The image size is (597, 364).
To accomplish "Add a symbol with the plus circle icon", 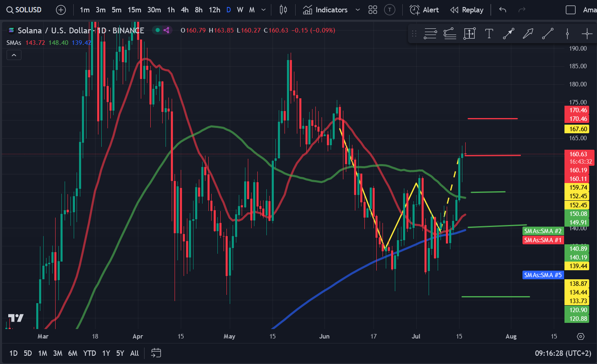I will (61, 10).
